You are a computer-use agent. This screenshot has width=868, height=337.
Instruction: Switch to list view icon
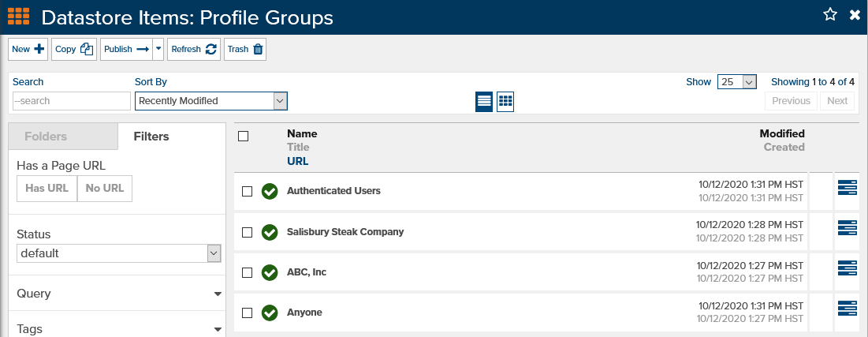[484, 102]
